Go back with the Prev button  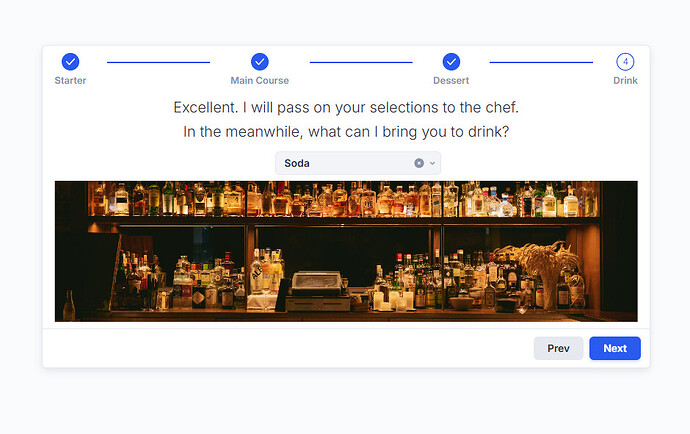pyautogui.click(x=558, y=348)
